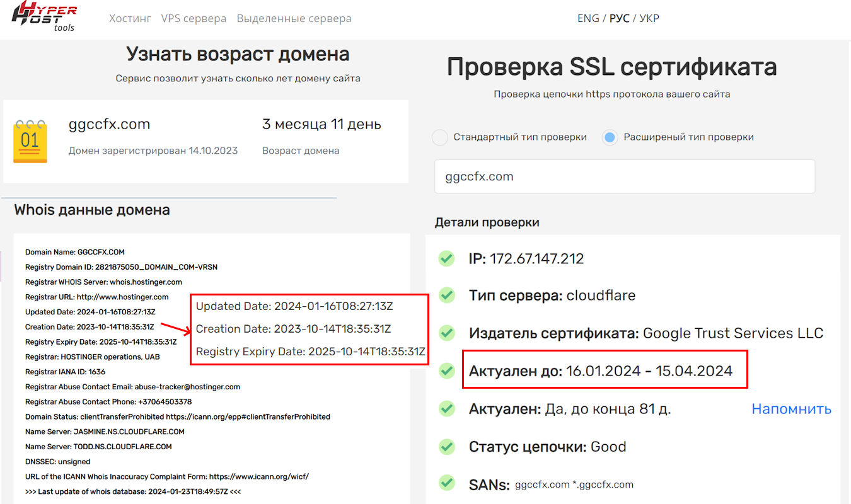Click the checkmark beside Издатель сертификата
Image resolution: width=851 pixels, height=504 pixels.
coord(447,333)
